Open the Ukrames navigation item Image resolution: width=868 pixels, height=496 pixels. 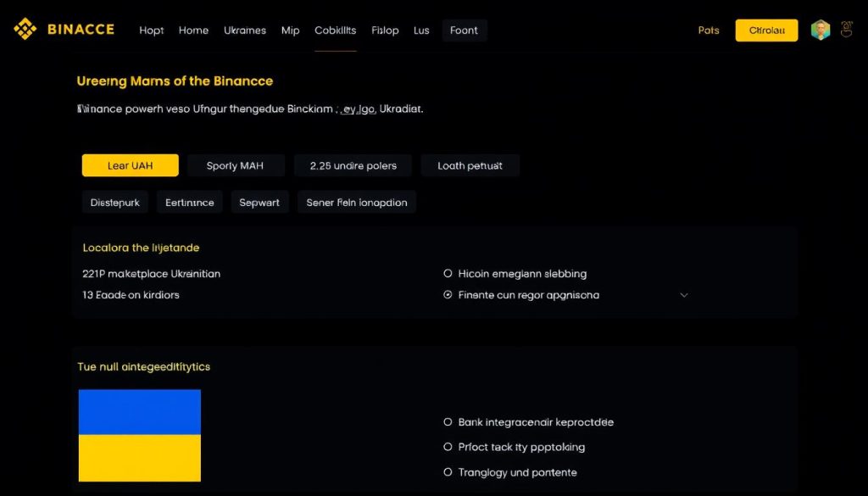[x=245, y=31]
